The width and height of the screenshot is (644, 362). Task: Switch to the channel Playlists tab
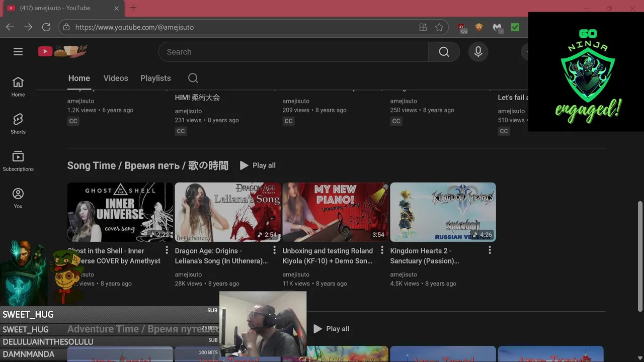(x=155, y=78)
